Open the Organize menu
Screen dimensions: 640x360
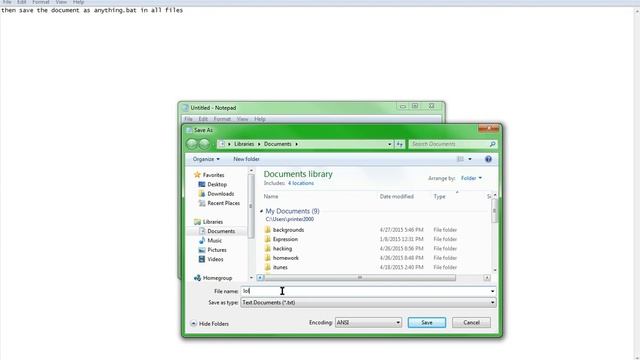click(x=206, y=159)
